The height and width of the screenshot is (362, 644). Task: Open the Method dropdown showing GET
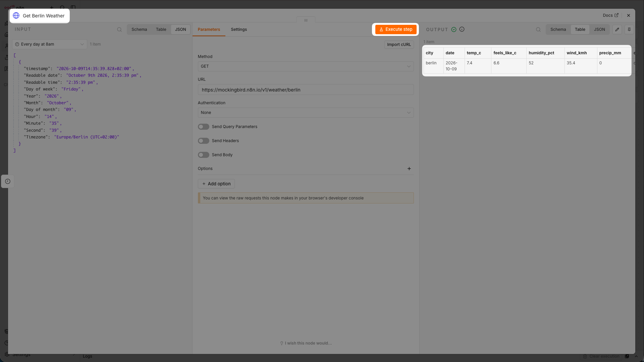pos(306,66)
